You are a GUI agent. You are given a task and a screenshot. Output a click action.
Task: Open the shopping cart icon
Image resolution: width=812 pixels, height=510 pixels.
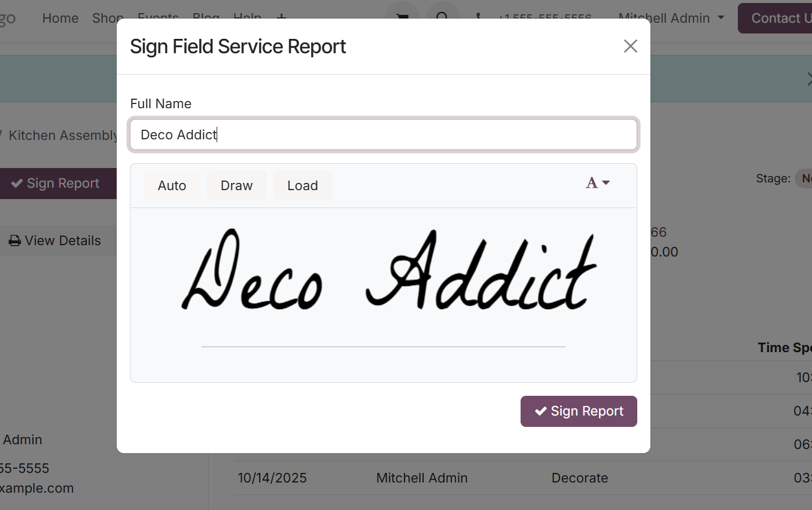point(402,17)
